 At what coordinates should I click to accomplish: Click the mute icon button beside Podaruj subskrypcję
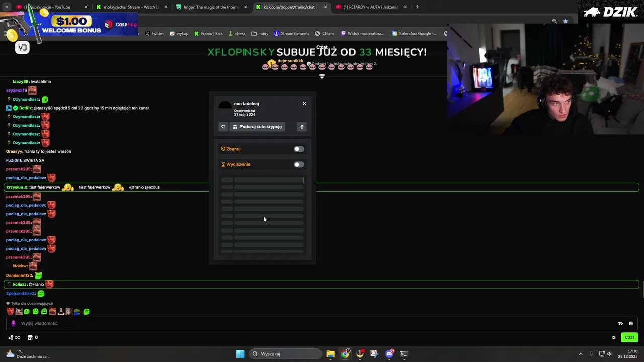point(302,127)
